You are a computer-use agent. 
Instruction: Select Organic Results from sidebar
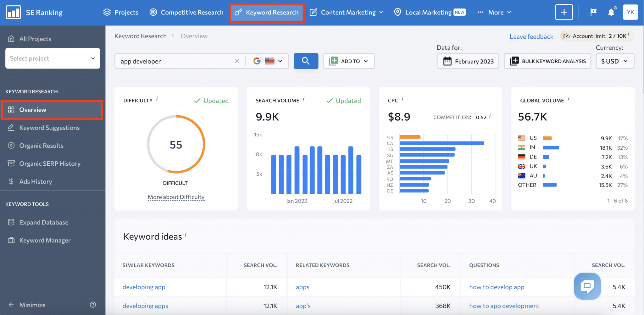pyautogui.click(x=41, y=145)
